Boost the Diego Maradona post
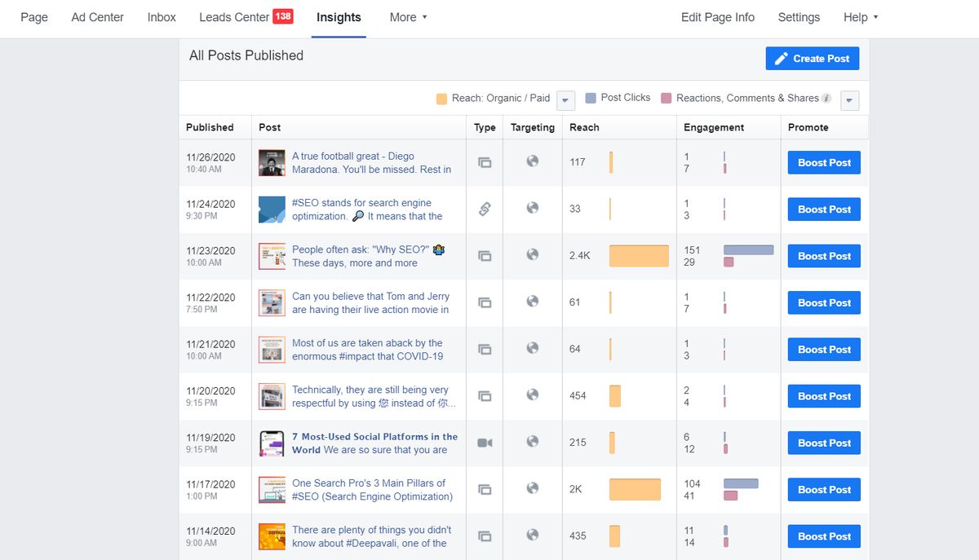979x560 pixels. pyautogui.click(x=824, y=162)
